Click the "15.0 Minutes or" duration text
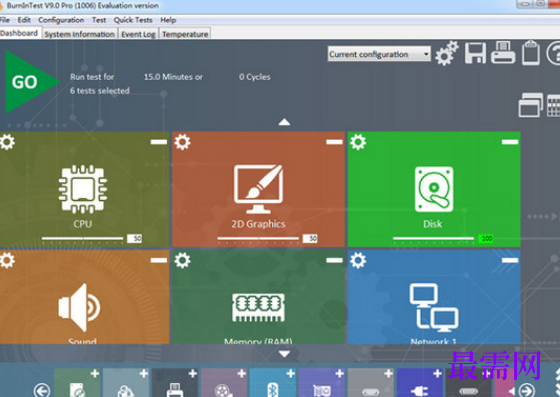The image size is (560, 397). point(173,77)
